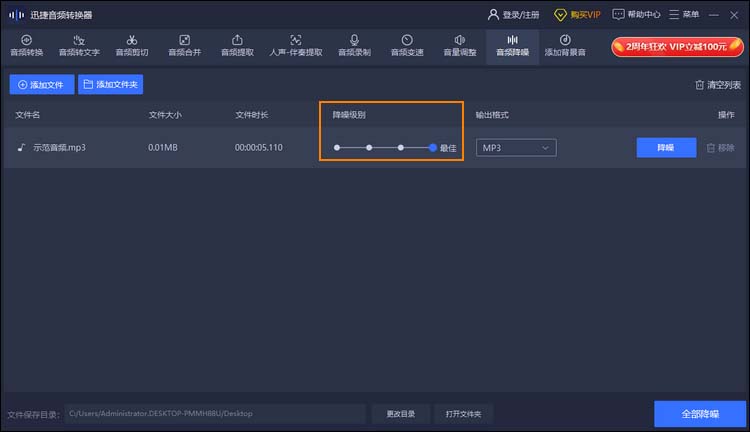Click the 文件名 column header
This screenshot has width=750, height=432.
coord(28,115)
